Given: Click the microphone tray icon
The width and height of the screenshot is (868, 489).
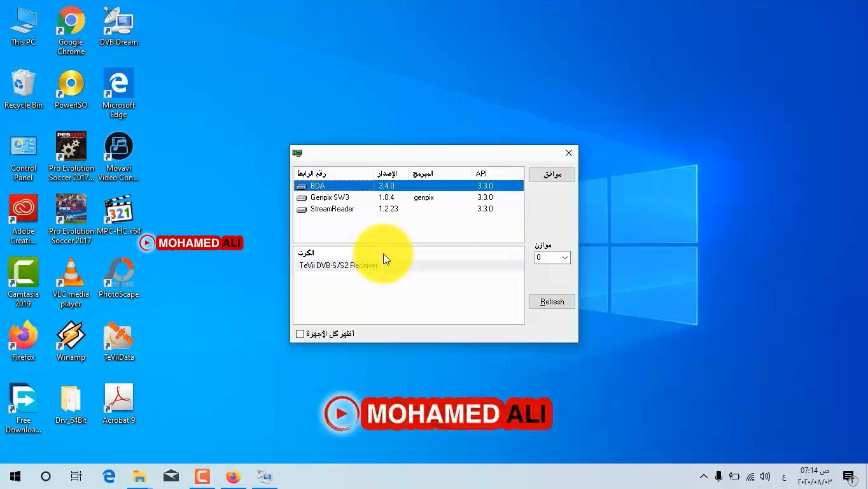Looking at the screenshot, I should click(x=718, y=476).
